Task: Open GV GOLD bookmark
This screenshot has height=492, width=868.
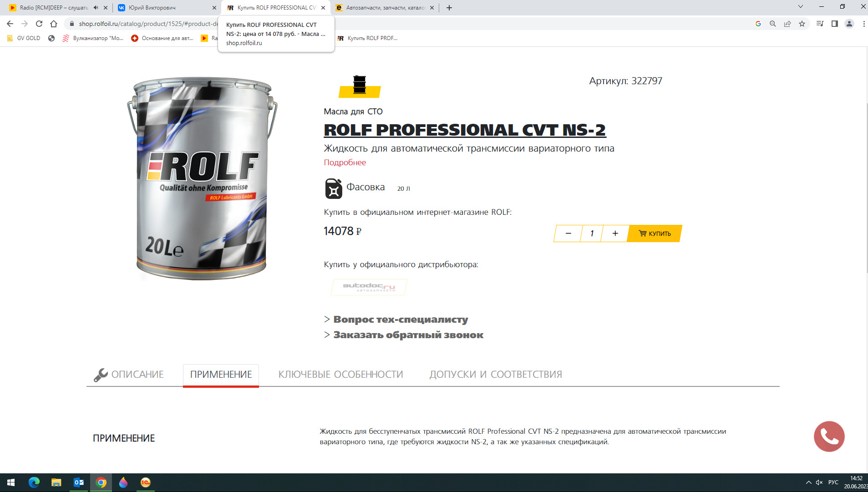Action: click(24, 38)
